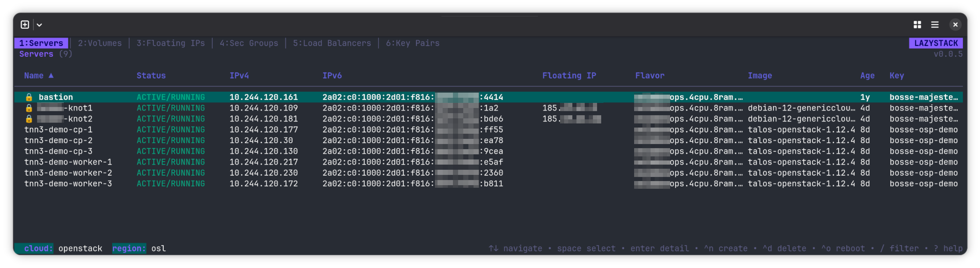Click the IPv4 address 10.244.120.230
980x268 pixels.
263,173
